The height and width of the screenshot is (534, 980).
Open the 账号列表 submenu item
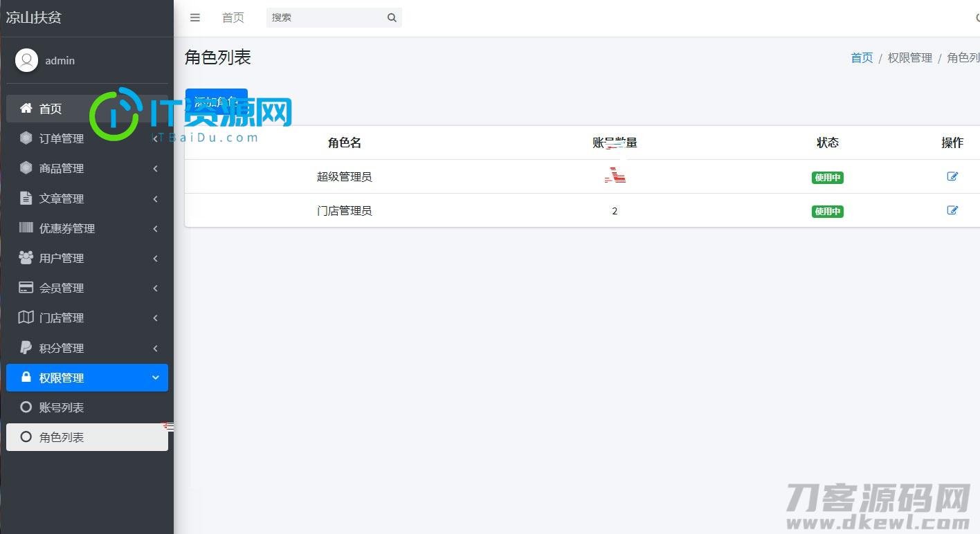(x=87, y=407)
